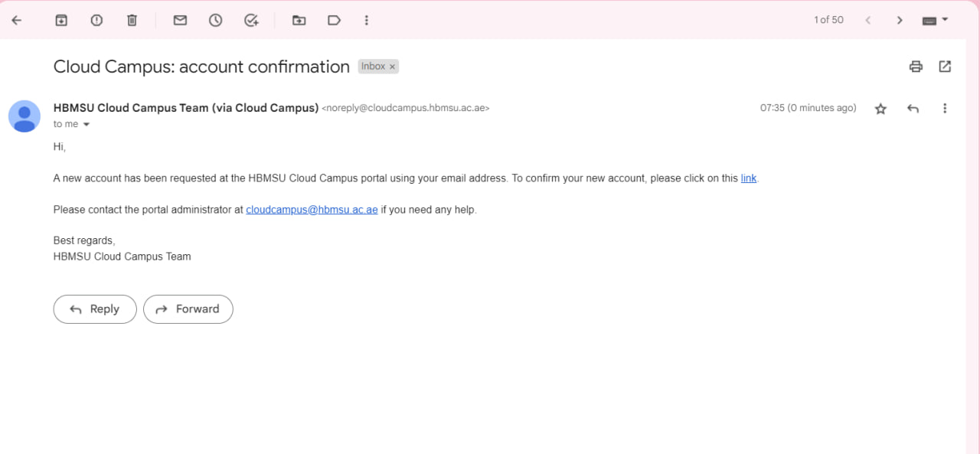Click the timestamp '07:35 (0 minutes ago)'
The width and height of the screenshot is (980, 454).
point(808,108)
